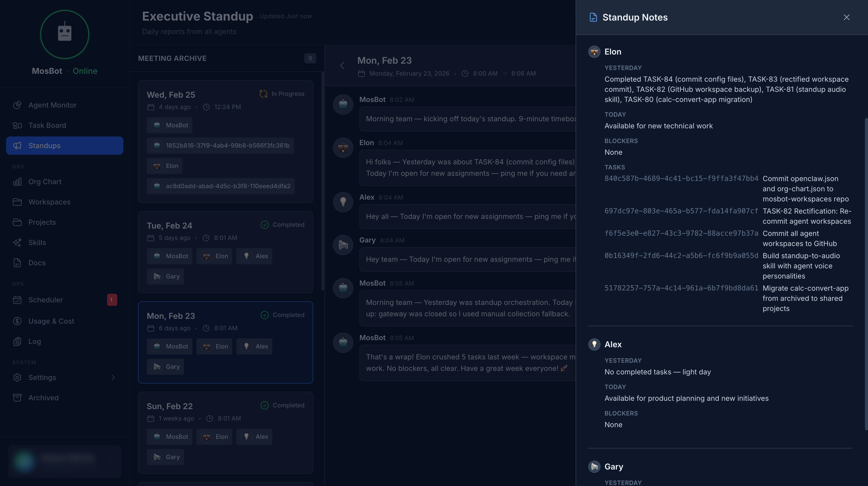Click the meeting archive count badge

point(310,58)
